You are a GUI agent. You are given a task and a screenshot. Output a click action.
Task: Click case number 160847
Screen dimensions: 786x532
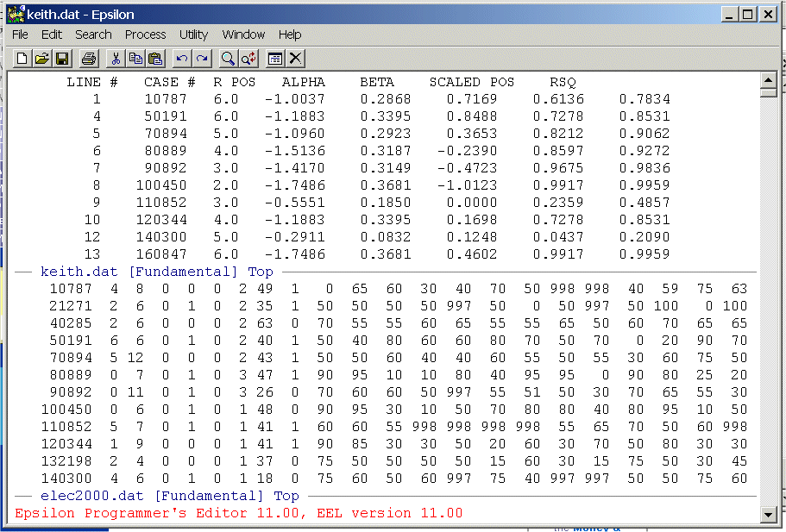click(161, 254)
